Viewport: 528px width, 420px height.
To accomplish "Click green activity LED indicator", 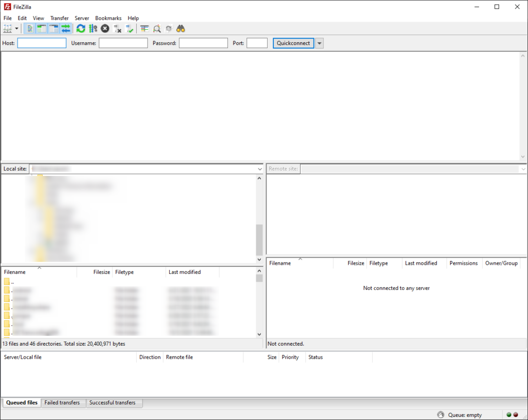I will pos(509,415).
